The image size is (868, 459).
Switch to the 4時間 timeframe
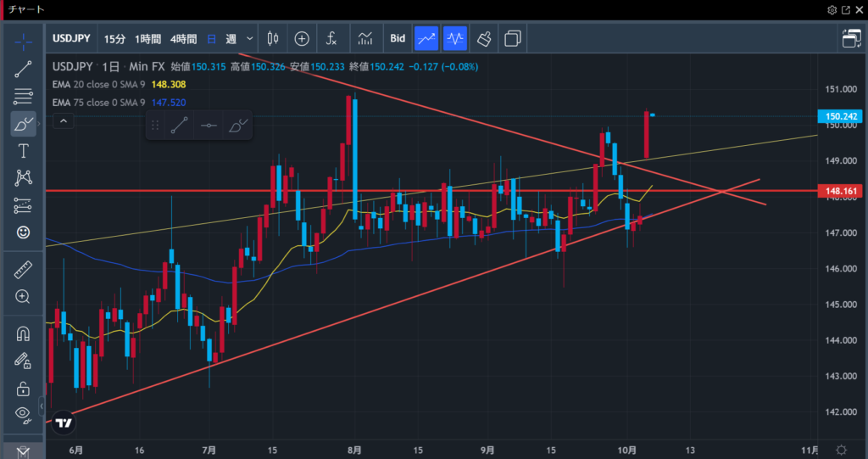pyautogui.click(x=183, y=38)
